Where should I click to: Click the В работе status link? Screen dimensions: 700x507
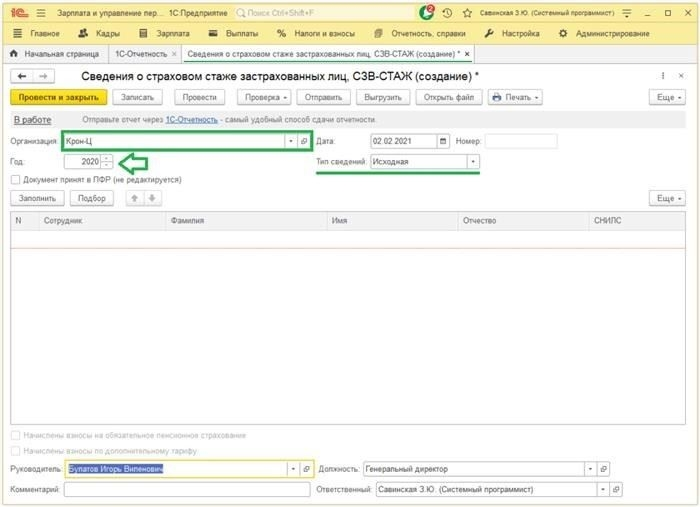pyautogui.click(x=33, y=120)
